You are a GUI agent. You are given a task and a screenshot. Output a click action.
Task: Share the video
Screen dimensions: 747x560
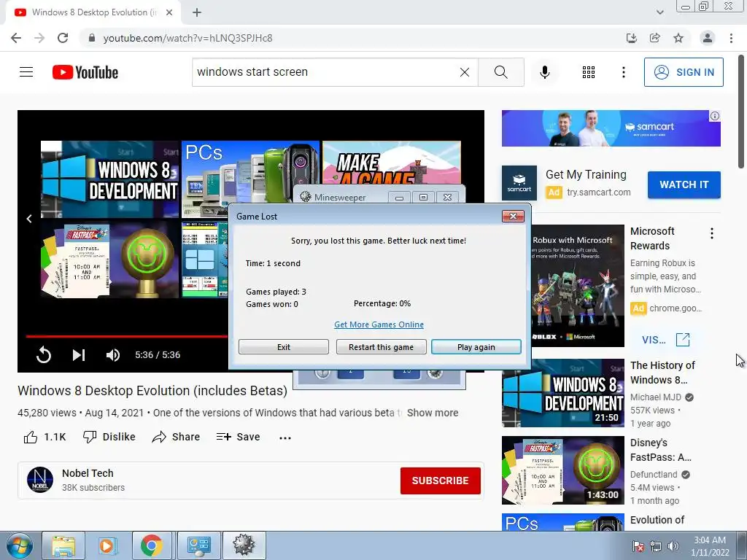(176, 437)
